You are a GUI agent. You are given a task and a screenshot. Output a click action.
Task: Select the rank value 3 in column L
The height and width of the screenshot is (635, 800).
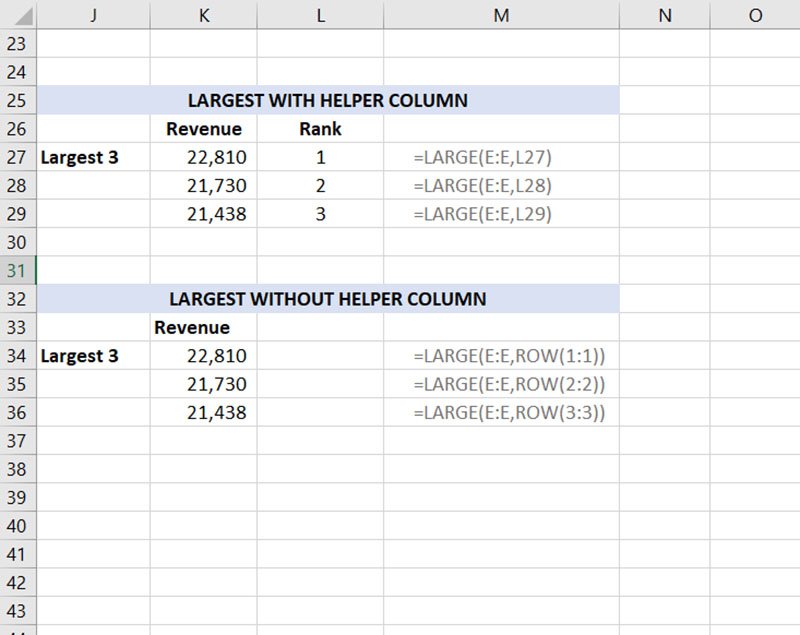pos(320,213)
